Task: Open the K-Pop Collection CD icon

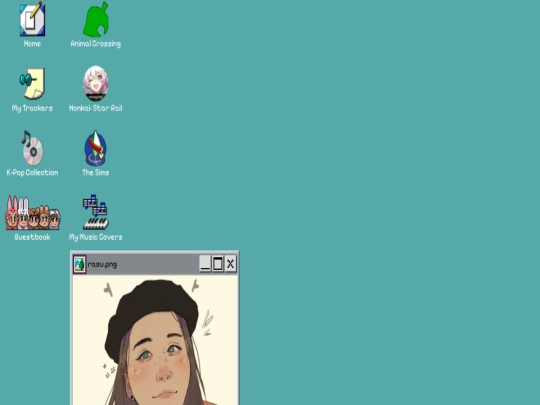Action: coord(32,148)
